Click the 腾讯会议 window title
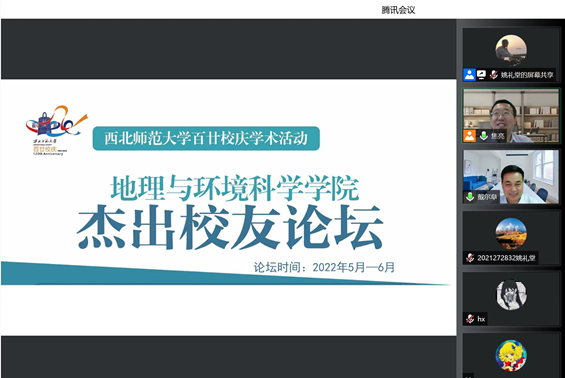The width and height of the screenshot is (565, 378). pos(398,10)
